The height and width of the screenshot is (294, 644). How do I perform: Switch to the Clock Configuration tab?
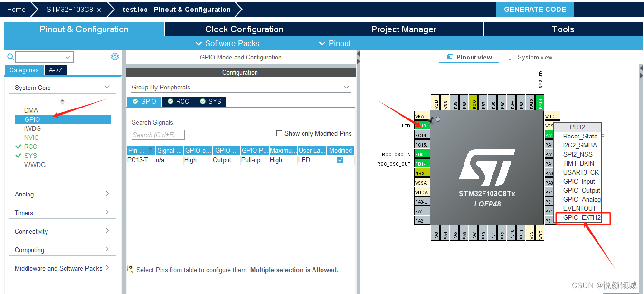point(244,29)
